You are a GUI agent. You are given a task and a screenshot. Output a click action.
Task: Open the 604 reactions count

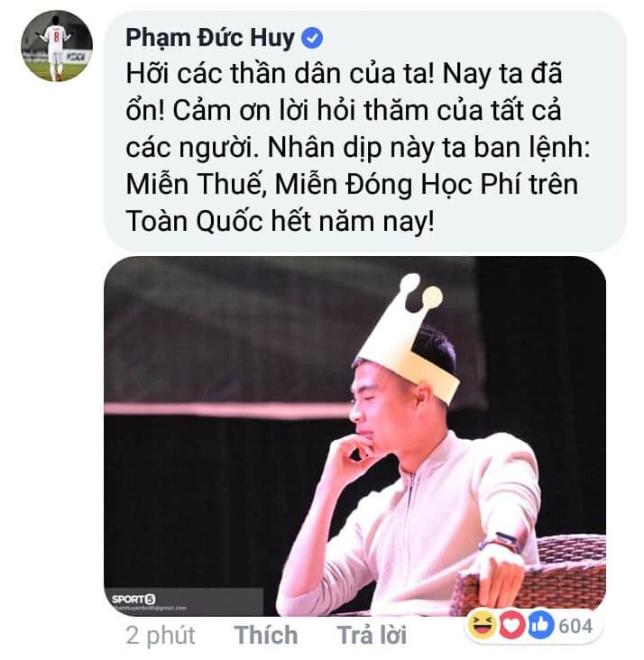point(575,627)
